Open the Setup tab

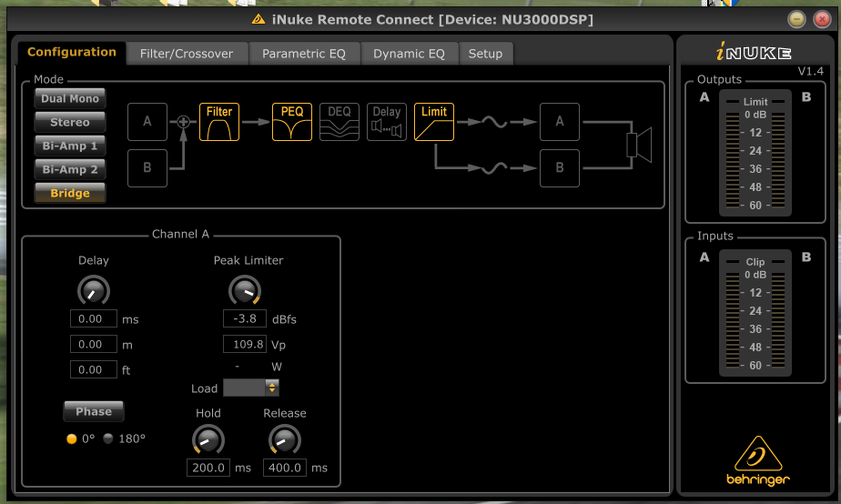tap(485, 54)
